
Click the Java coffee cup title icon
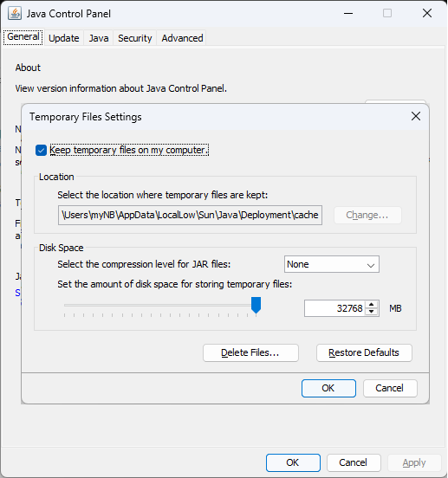click(15, 13)
